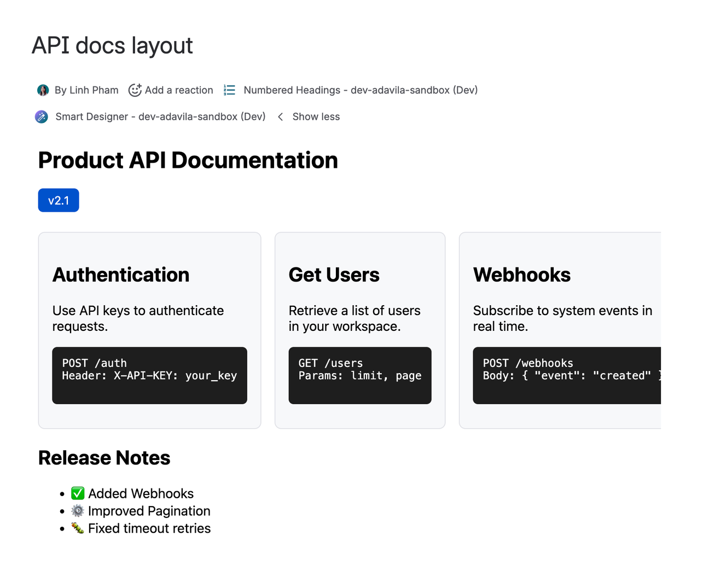This screenshot has height=588, width=709.
Task: Click the list icon next to Numbered Headings
Action: tap(229, 90)
